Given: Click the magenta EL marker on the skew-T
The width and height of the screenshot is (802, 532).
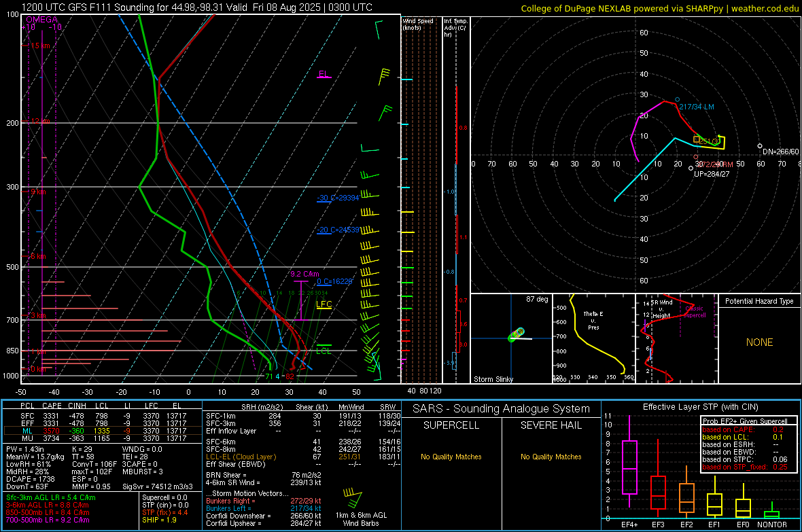Looking at the screenshot, I should tap(324, 74).
